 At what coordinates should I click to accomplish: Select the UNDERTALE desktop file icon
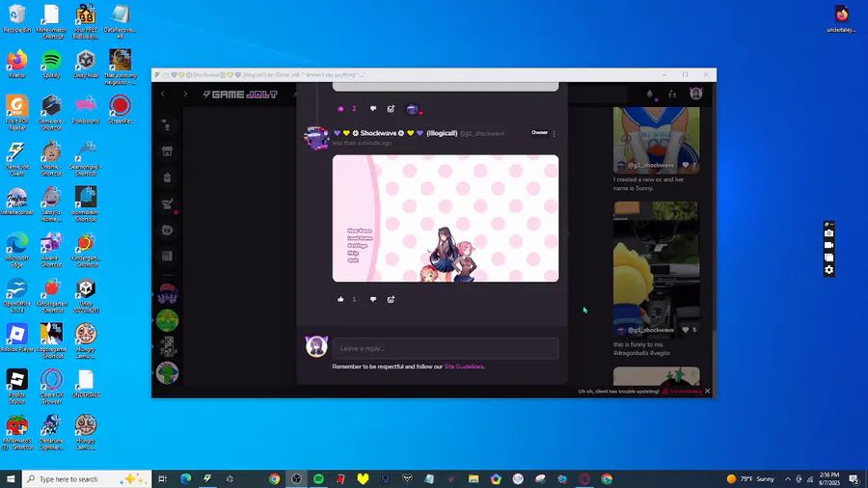(x=86, y=384)
